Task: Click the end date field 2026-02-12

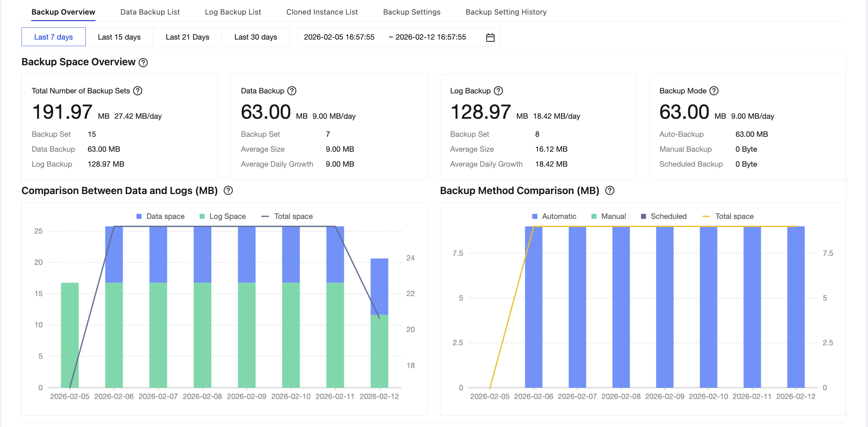Action: [431, 37]
